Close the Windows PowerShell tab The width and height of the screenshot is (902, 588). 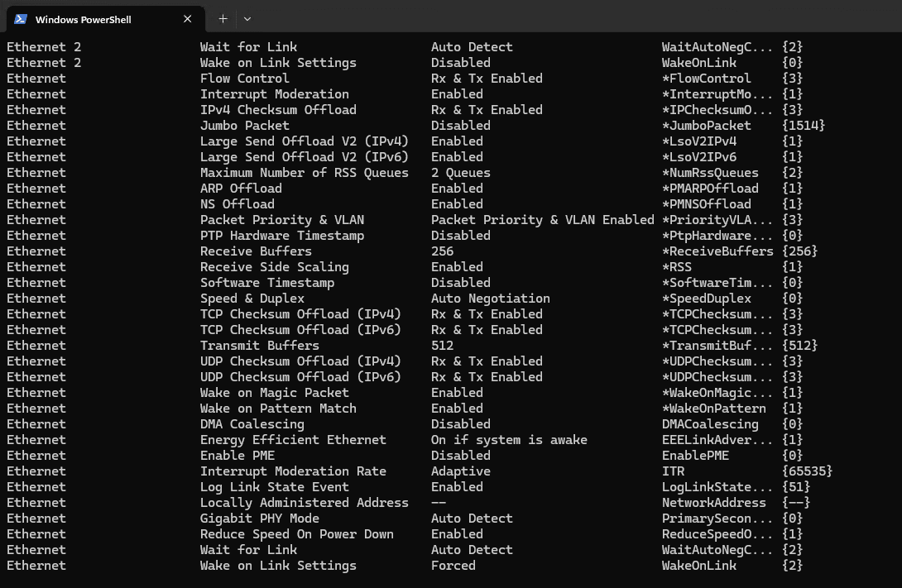coord(188,19)
